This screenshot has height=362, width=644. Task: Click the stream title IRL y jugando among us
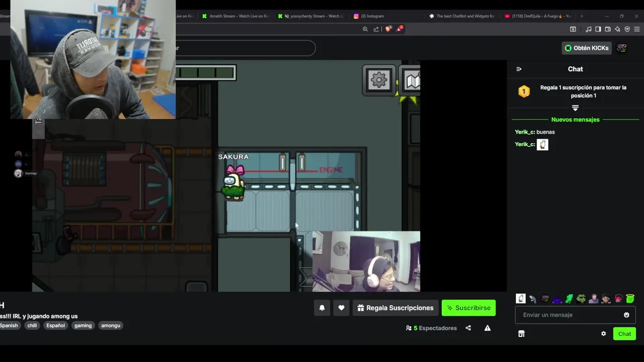[39, 316]
